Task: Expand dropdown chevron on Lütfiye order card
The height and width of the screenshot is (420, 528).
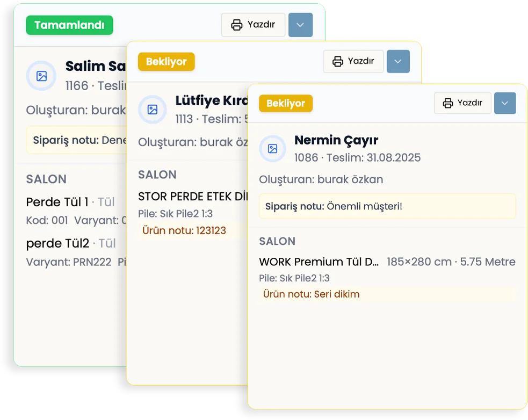Action: point(398,61)
